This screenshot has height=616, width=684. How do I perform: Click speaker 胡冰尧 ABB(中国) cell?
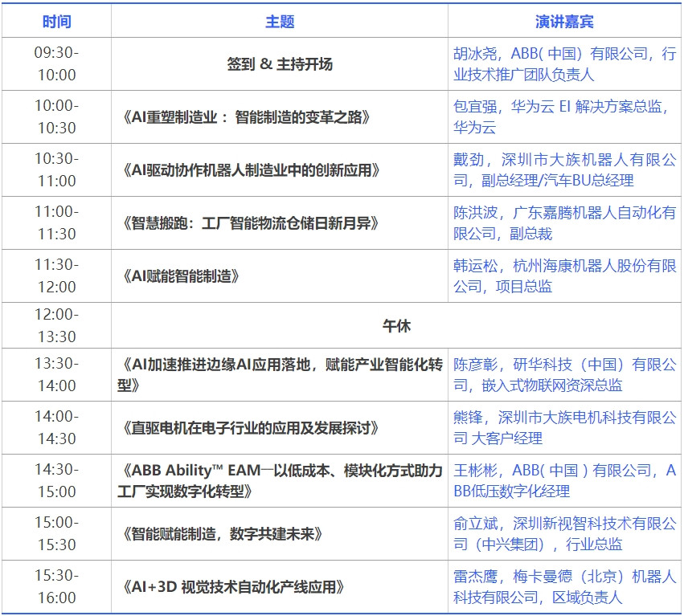tap(564, 64)
